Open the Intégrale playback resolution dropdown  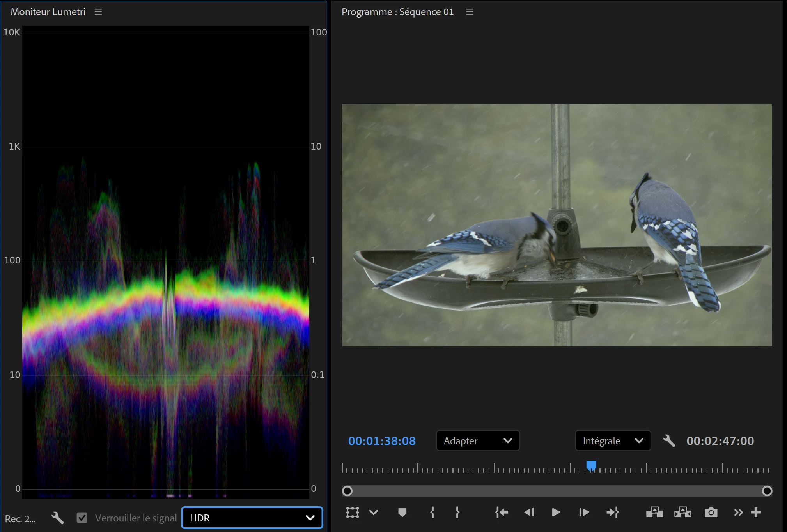[613, 441]
